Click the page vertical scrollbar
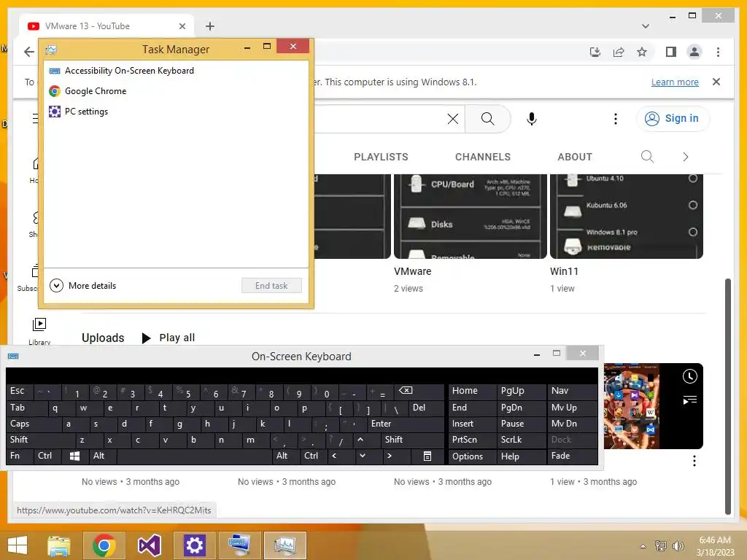Screen dimensions: 747x560 tap(727, 396)
